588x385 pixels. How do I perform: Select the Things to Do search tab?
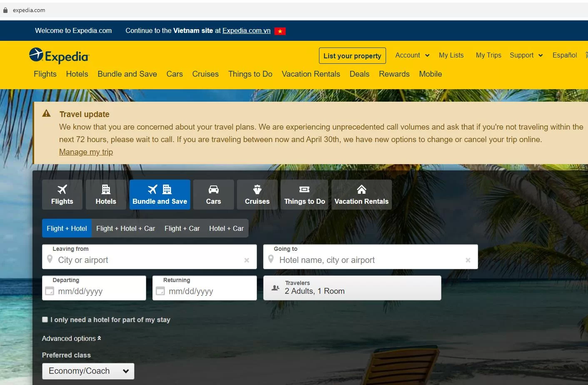(304, 195)
